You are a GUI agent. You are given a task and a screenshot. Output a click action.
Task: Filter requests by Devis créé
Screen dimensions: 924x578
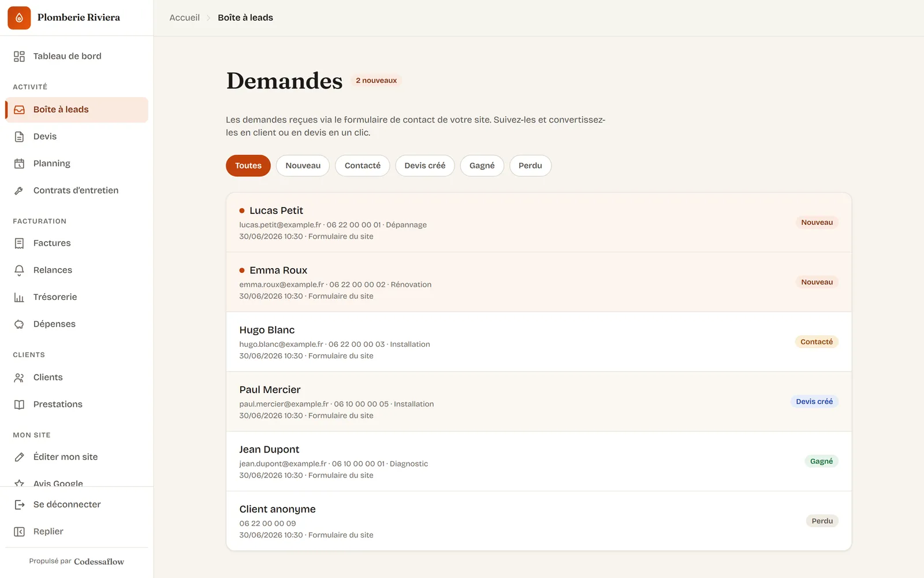[425, 166]
